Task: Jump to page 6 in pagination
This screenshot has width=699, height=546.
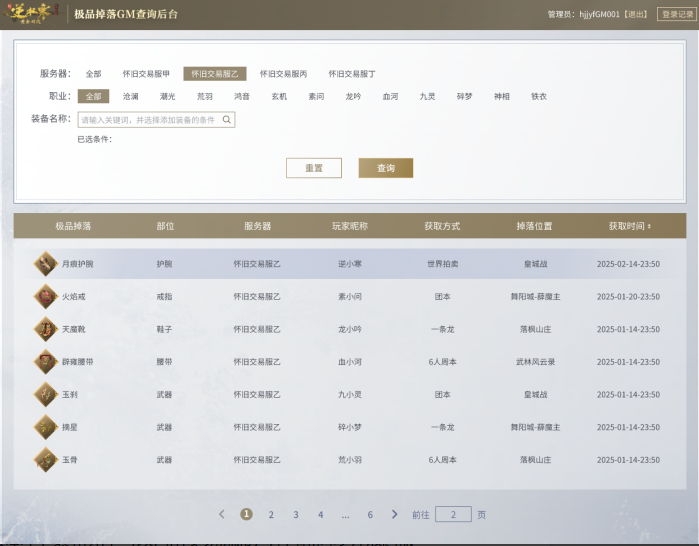Action: tap(369, 514)
